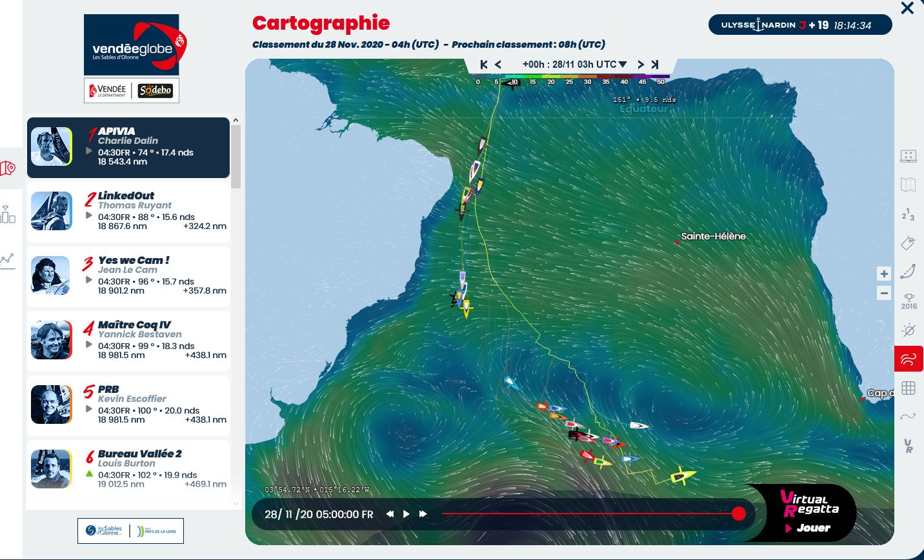The width and height of the screenshot is (924, 560).
Task: Select PRB Kevin Escoffier skipper card
Action: click(128, 405)
